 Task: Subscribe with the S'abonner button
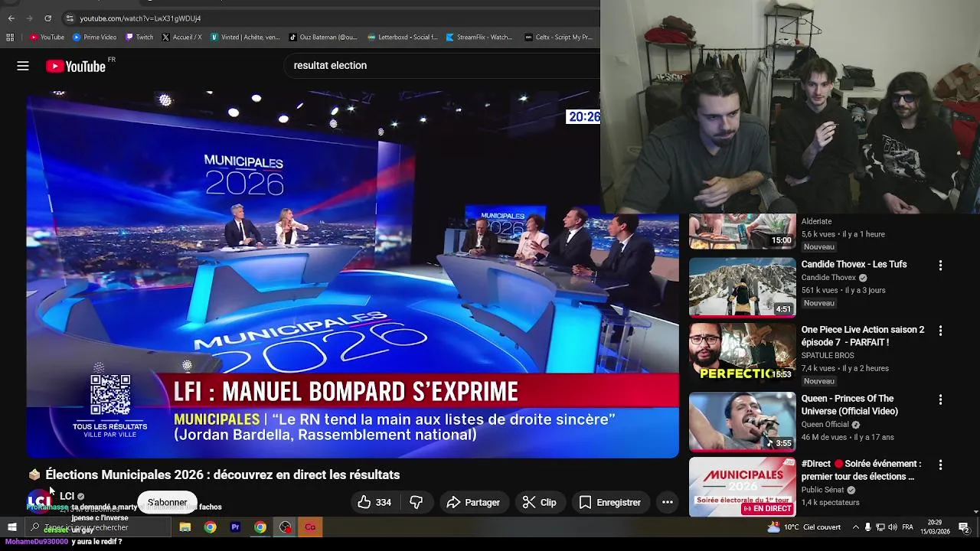point(167,502)
